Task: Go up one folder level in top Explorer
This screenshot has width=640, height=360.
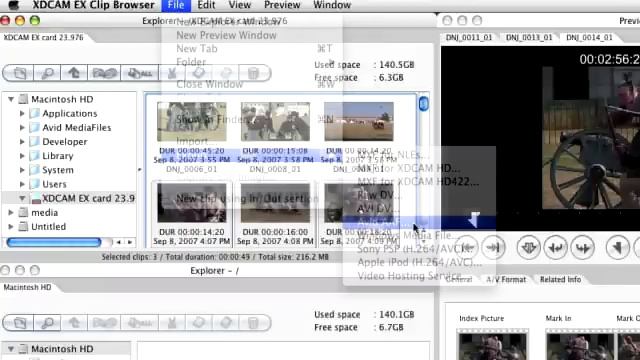Action: click(74, 73)
